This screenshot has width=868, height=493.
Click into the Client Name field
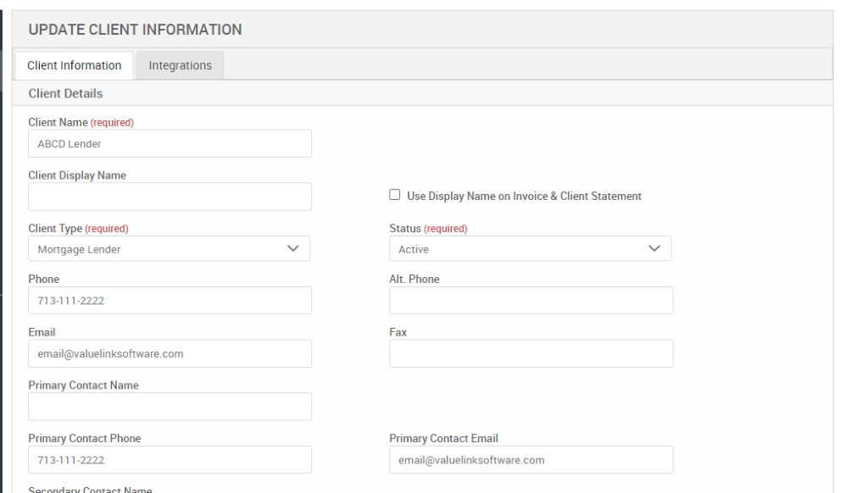coord(170,143)
